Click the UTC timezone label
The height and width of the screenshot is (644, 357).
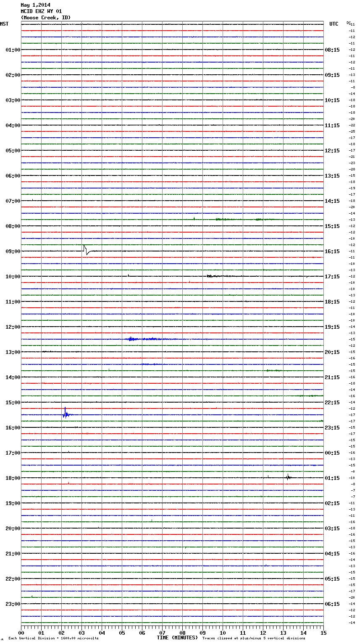pos(333,24)
